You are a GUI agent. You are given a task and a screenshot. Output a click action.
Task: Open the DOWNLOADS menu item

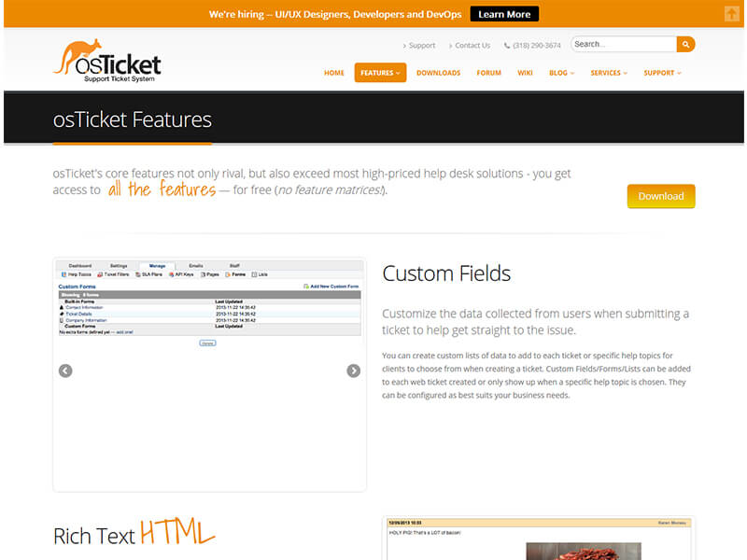(438, 73)
